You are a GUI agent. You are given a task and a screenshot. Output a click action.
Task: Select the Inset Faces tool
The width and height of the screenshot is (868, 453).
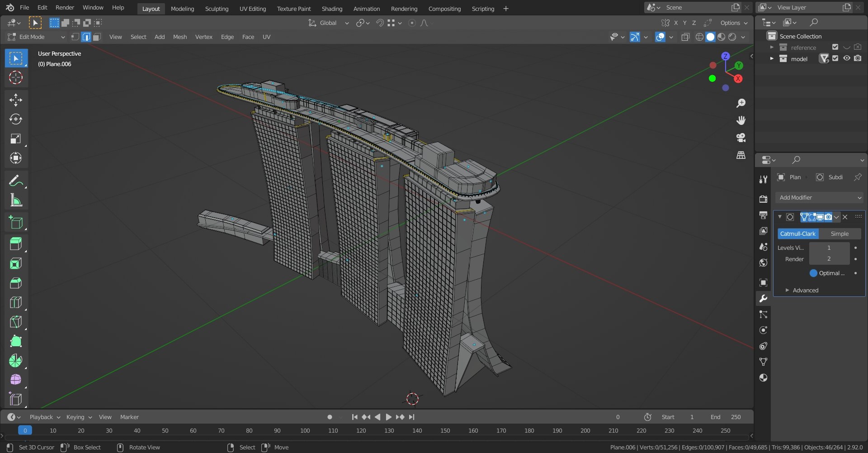tap(16, 264)
